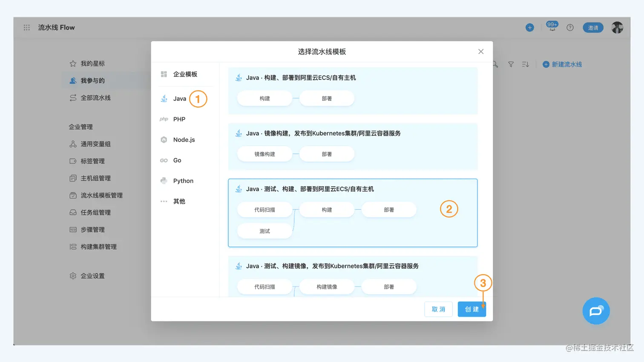Open the user avatar menu
The image size is (644, 362).
tap(617, 28)
